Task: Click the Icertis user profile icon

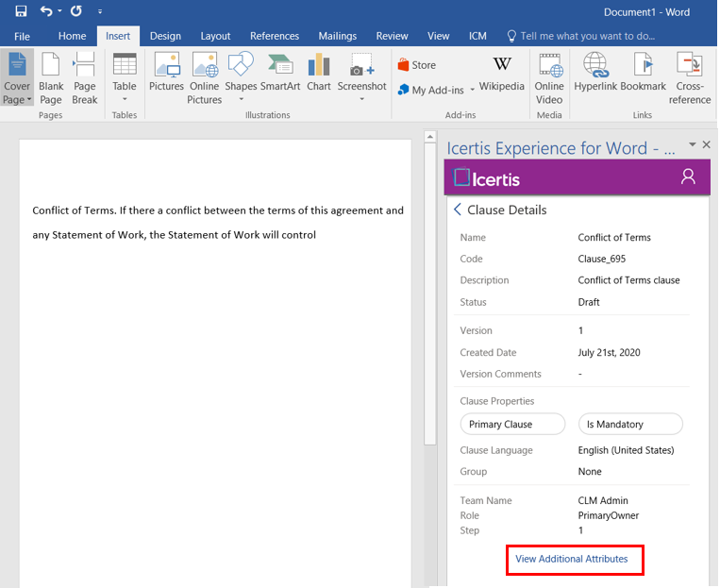Action: [x=688, y=176]
